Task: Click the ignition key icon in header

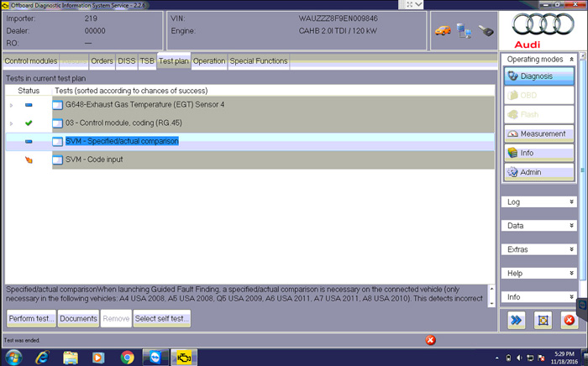Action: point(486,31)
